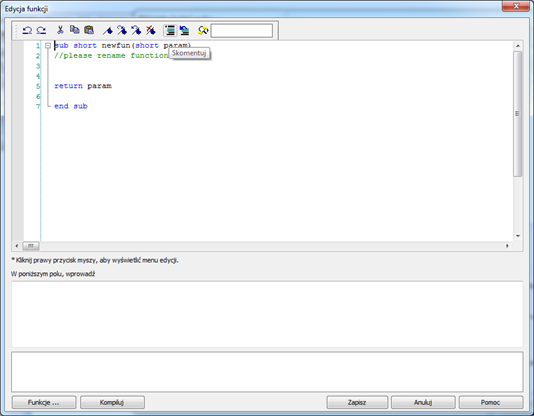Click 'newfun' function name in line 1
Viewport: 534px width, 416px height.
tap(116, 45)
